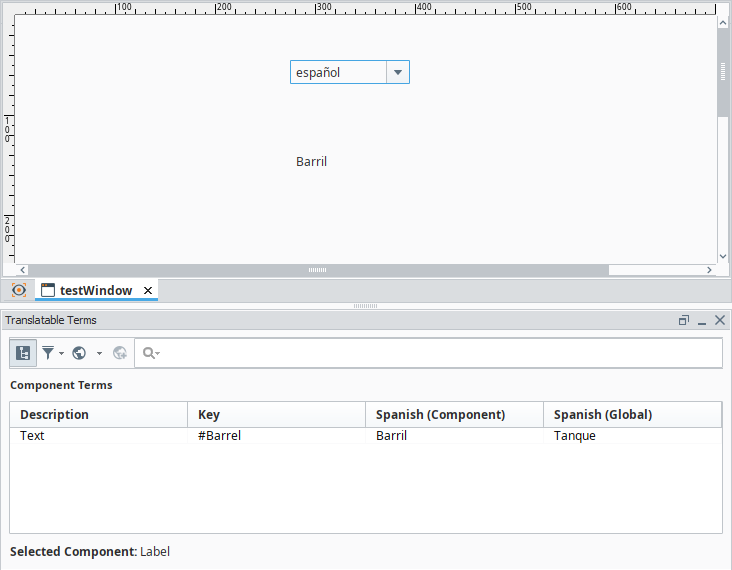The height and width of the screenshot is (570, 732).
Task: Minimize the Translatable Terms panel
Action: pos(702,320)
